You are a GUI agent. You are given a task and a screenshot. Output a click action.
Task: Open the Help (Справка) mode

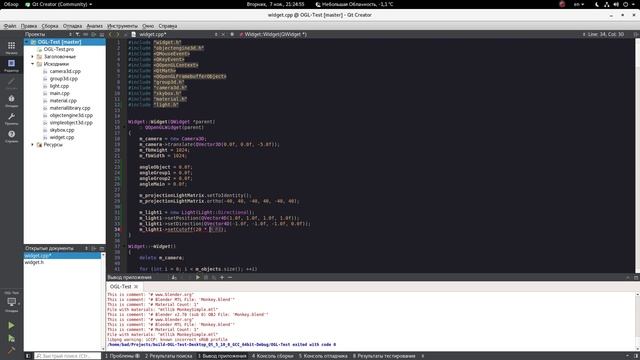11,136
